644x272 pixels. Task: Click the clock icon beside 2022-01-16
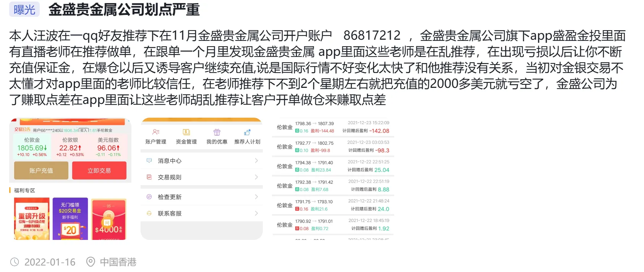coord(15,262)
